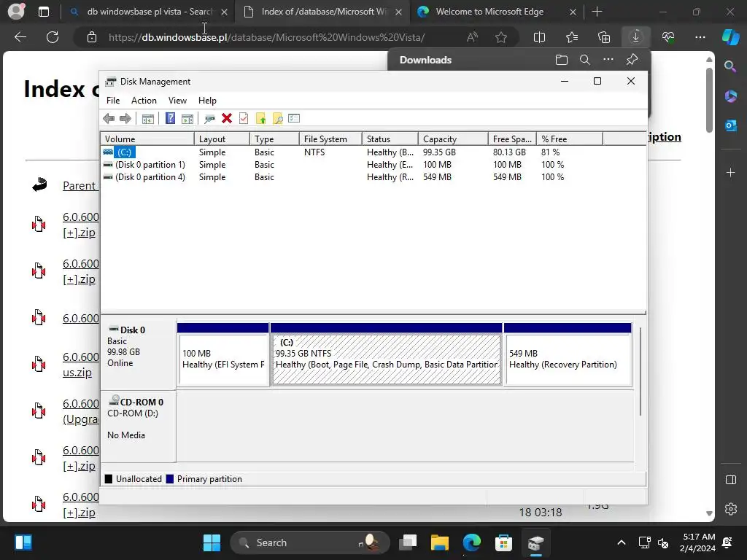Open the Edge sidebar settings gear

point(731,509)
